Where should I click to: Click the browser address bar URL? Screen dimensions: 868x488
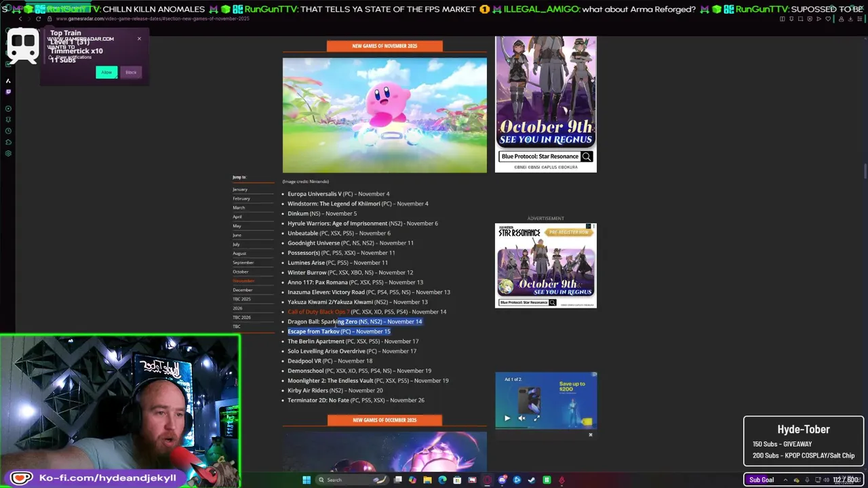pos(153,19)
